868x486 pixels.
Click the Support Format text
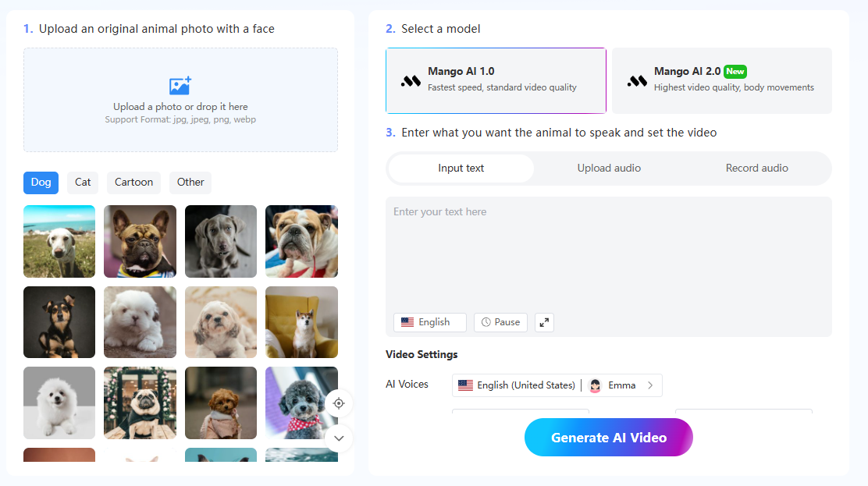[x=180, y=119]
